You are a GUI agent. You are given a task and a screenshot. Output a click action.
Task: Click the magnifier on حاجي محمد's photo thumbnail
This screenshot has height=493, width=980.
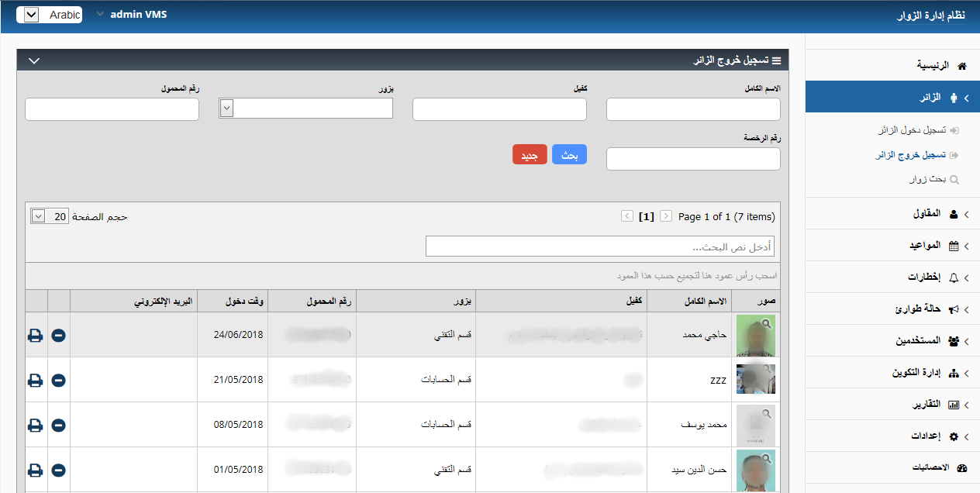tap(767, 324)
